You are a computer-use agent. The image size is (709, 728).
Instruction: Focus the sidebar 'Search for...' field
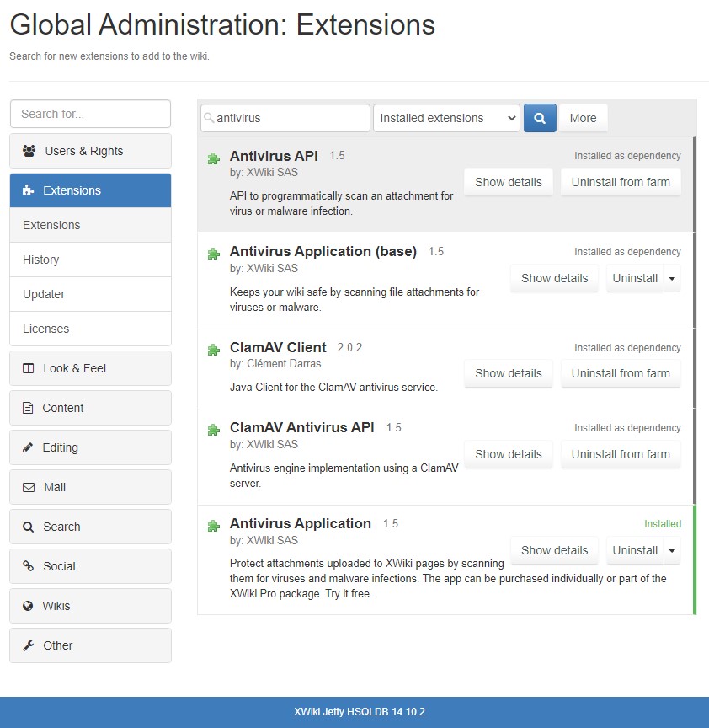pos(90,114)
